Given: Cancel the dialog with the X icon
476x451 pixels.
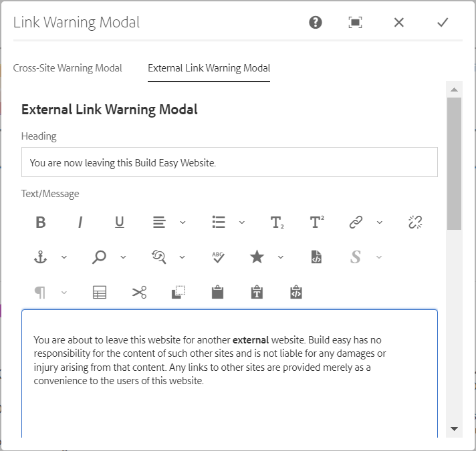Looking at the screenshot, I should pos(399,23).
